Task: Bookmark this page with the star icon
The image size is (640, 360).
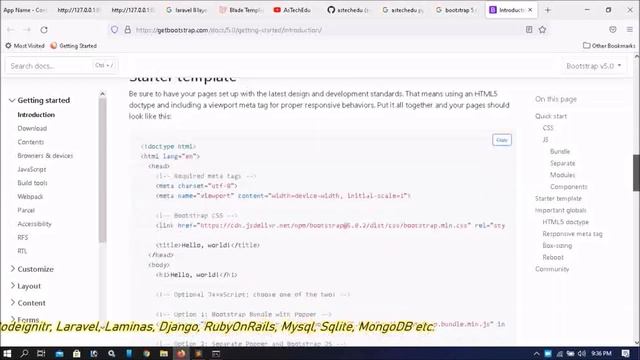Action: (x=542, y=29)
